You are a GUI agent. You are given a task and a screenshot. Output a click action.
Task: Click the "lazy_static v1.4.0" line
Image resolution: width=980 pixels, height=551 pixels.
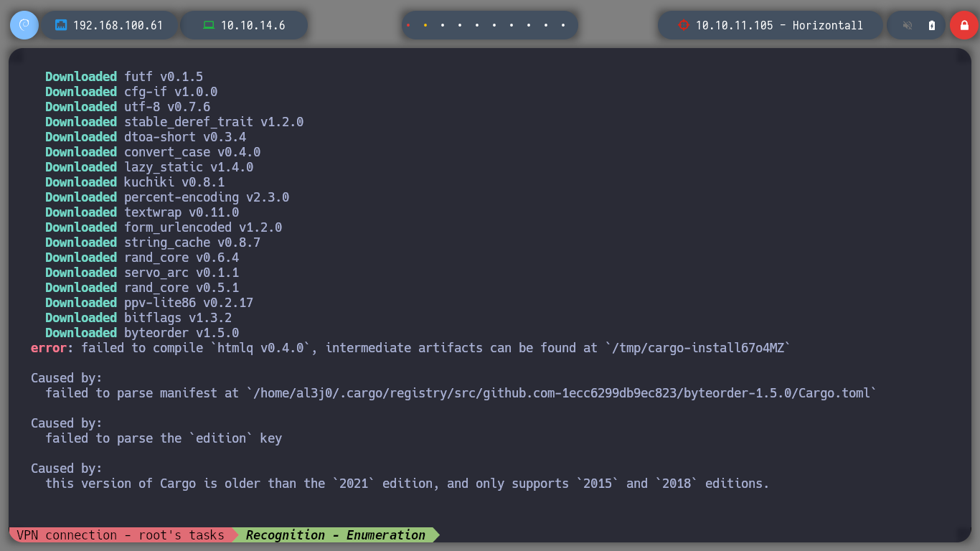pyautogui.click(x=189, y=167)
